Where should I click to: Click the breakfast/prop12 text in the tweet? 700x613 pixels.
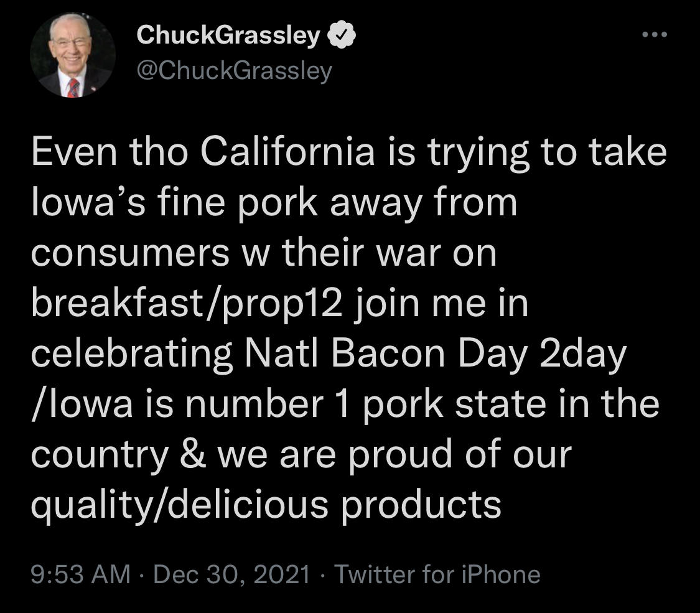[x=186, y=305]
